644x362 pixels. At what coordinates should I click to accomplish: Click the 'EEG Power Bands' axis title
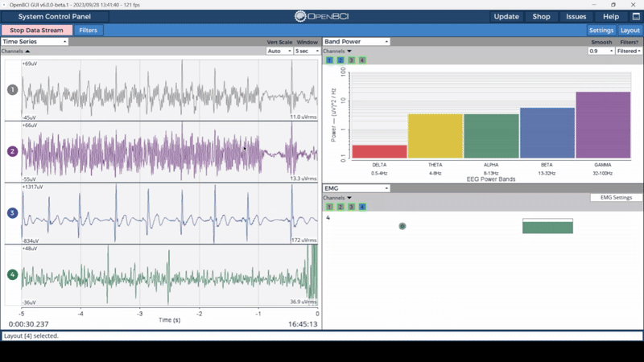(491, 179)
